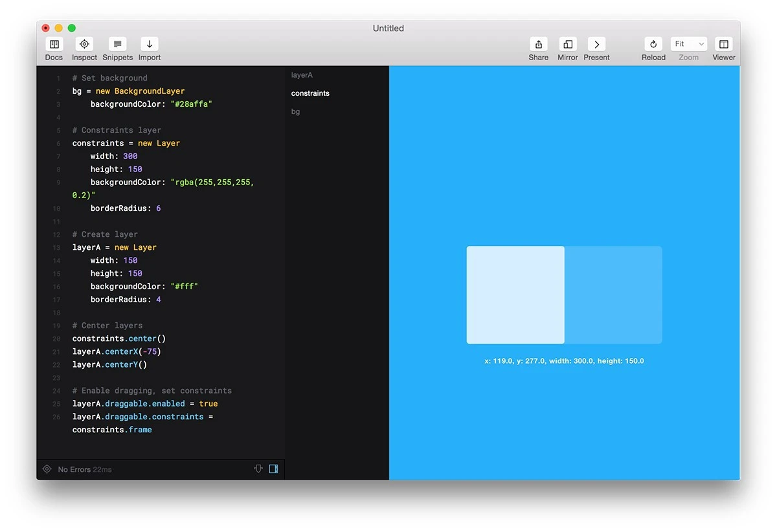Viewport: 777px width, 532px height.
Task: Open the Docs reference icon
Action: pyautogui.click(x=54, y=44)
